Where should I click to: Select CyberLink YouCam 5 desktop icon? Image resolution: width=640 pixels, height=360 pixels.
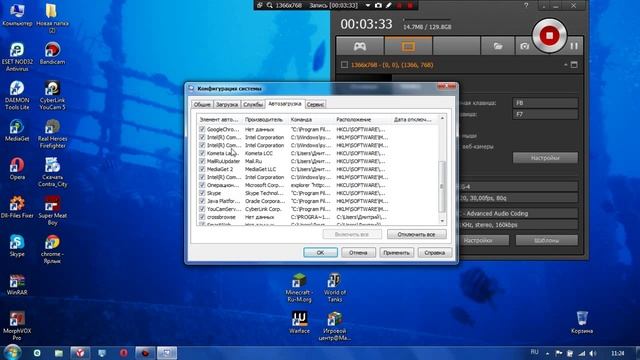(52, 95)
